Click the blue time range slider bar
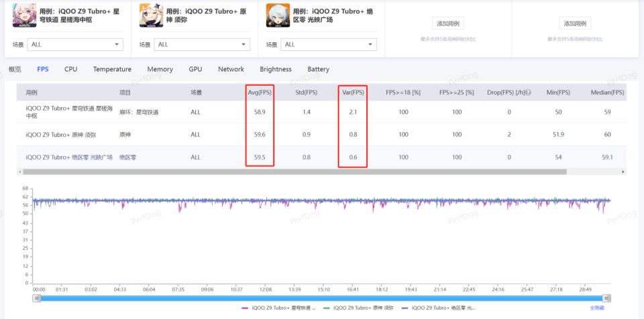Screen dimensions: 644x319 [x=321, y=298]
